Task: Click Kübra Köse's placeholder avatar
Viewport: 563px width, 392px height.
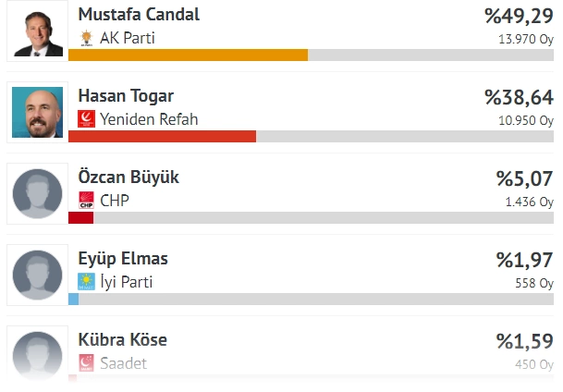Action: tap(38, 354)
